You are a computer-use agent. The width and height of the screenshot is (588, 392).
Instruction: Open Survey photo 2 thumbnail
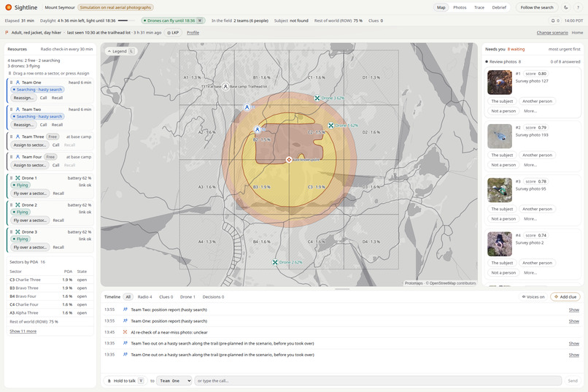pos(500,244)
